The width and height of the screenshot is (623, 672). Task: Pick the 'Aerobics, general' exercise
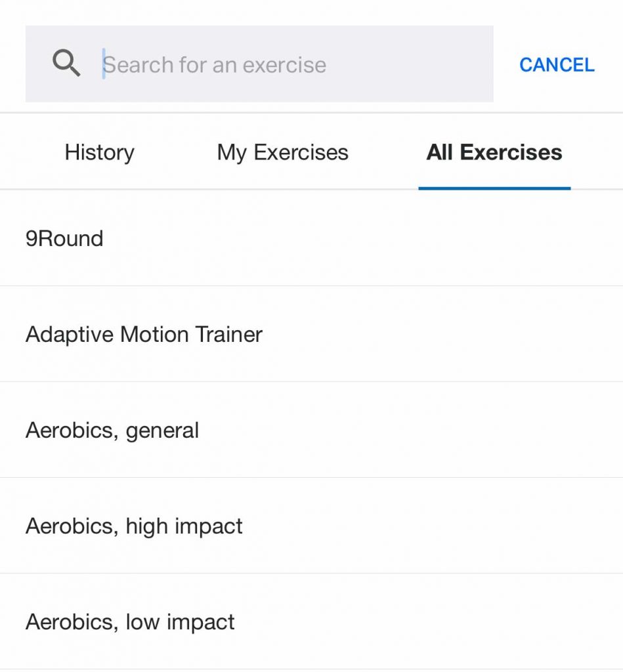(112, 430)
